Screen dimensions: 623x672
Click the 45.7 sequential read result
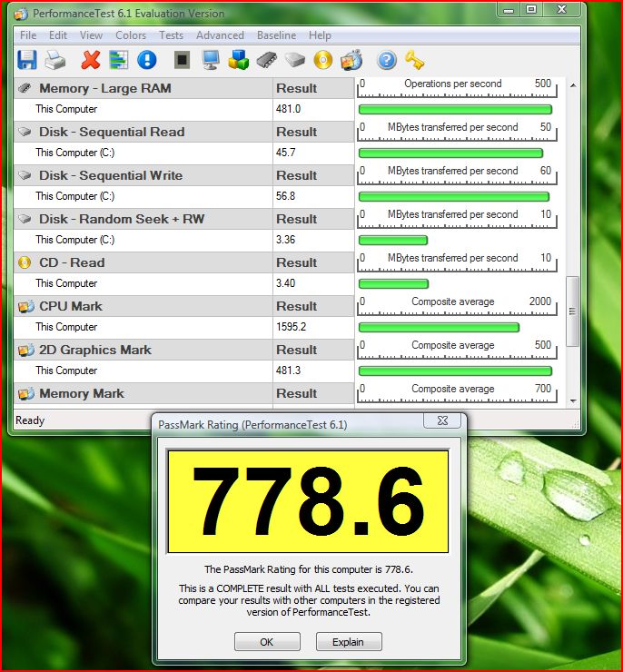click(x=286, y=153)
